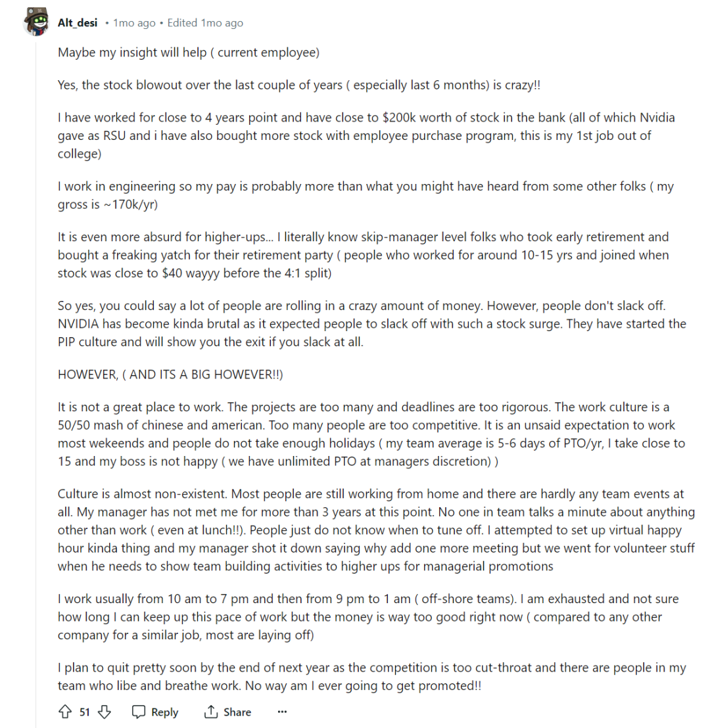Click the "Edited 1mo ago" label
Viewport: 710px width, 728px height.
pyautogui.click(x=205, y=23)
